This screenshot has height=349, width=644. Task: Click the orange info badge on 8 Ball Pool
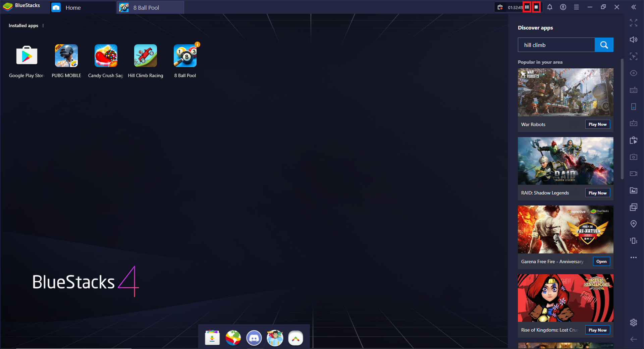197,45
